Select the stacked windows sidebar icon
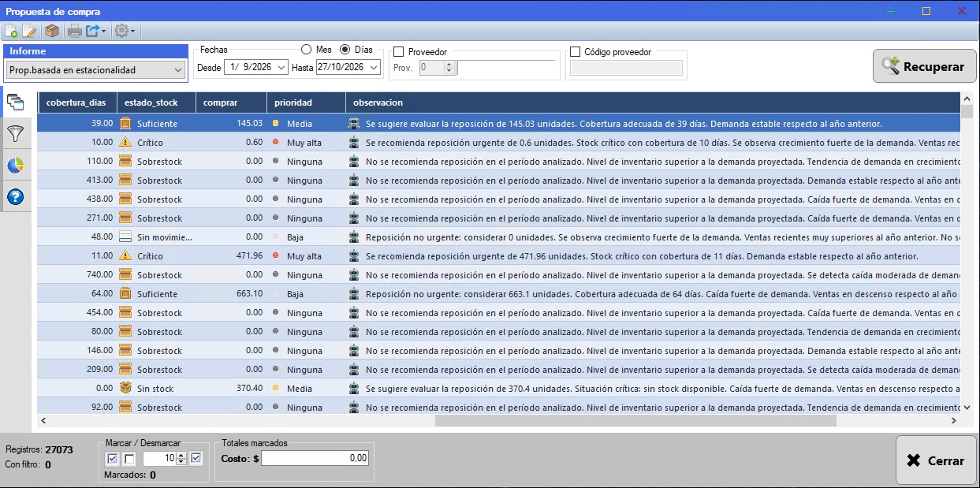Image resolution: width=980 pixels, height=488 pixels. click(x=15, y=102)
